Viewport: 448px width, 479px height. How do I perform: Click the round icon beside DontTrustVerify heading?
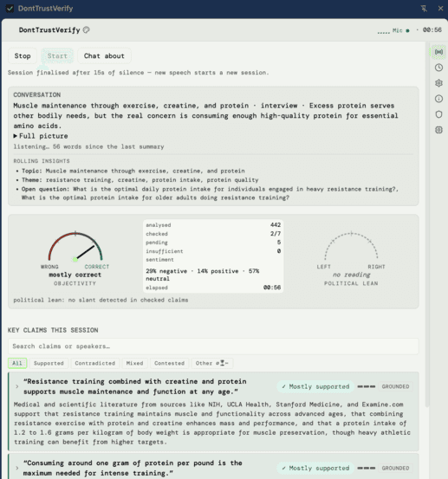[x=87, y=29]
